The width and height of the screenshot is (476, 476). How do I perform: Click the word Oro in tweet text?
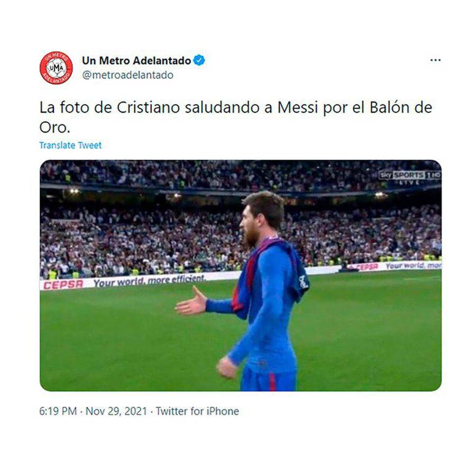point(53,127)
